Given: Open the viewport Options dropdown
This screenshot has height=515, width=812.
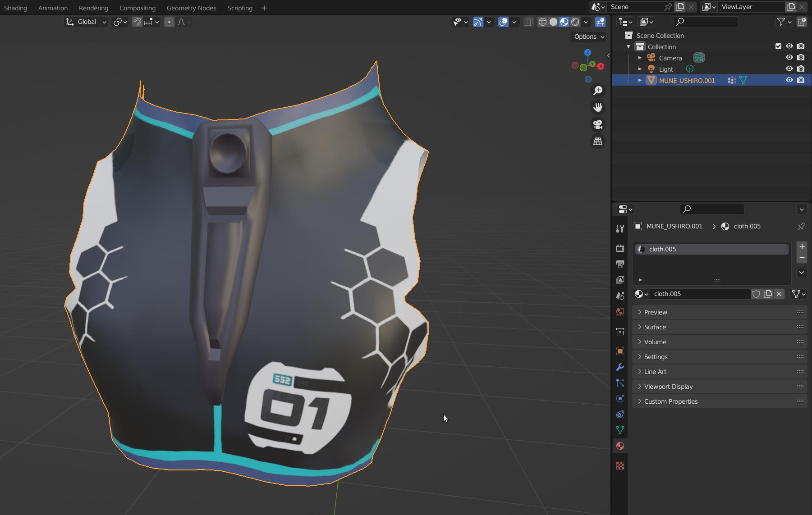Looking at the screenshot, I should (x=589, y=36).
